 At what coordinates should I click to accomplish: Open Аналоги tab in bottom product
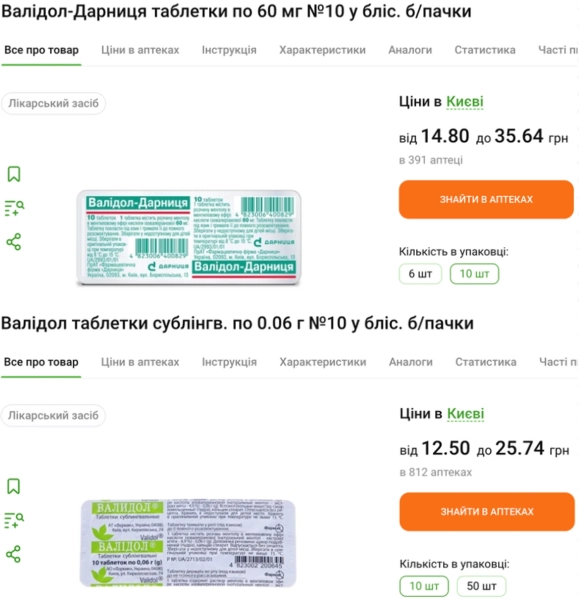[411, 362]
